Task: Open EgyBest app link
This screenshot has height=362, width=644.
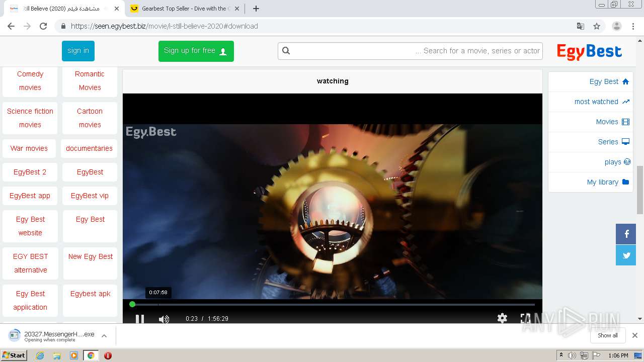Action: point(30,196)
